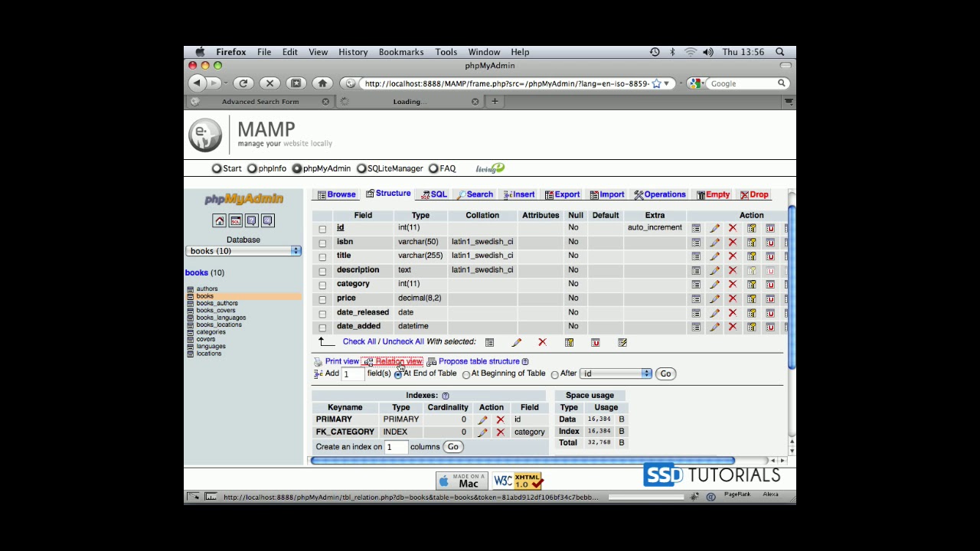Switch to the Browse tab
The width and height of the screenshot is (980, 551).
[x=337, y=194]
